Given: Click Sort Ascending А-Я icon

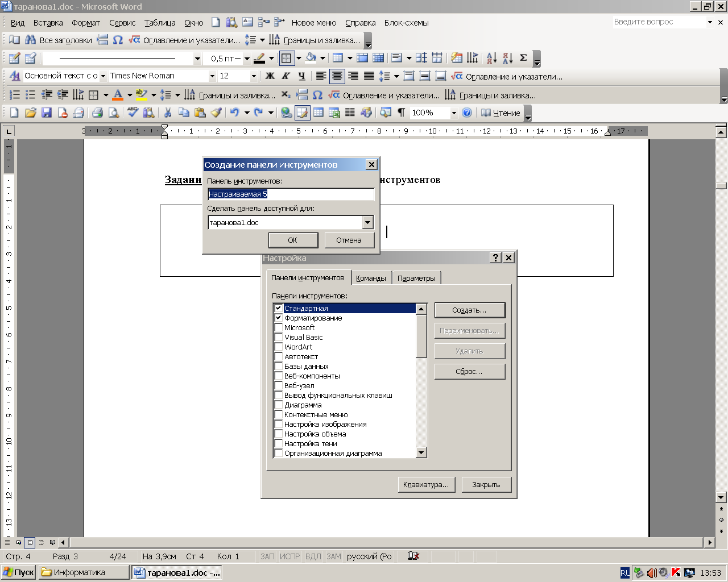Looking at the screenshot, I should click(x=492, y=57).
